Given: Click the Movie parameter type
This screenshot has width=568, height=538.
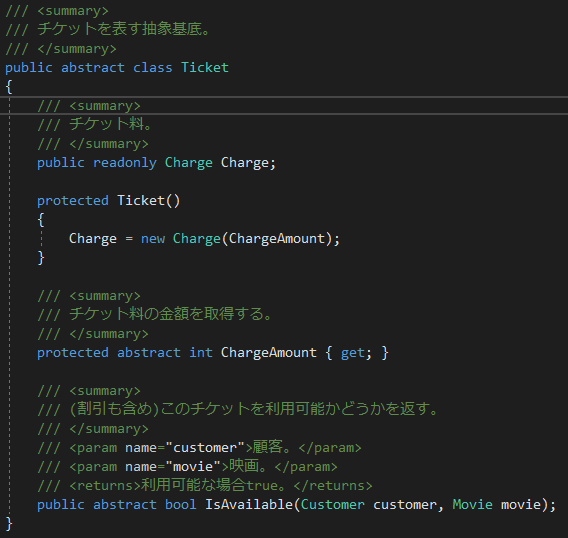Looking at the screenshot, I should [472, 505].
